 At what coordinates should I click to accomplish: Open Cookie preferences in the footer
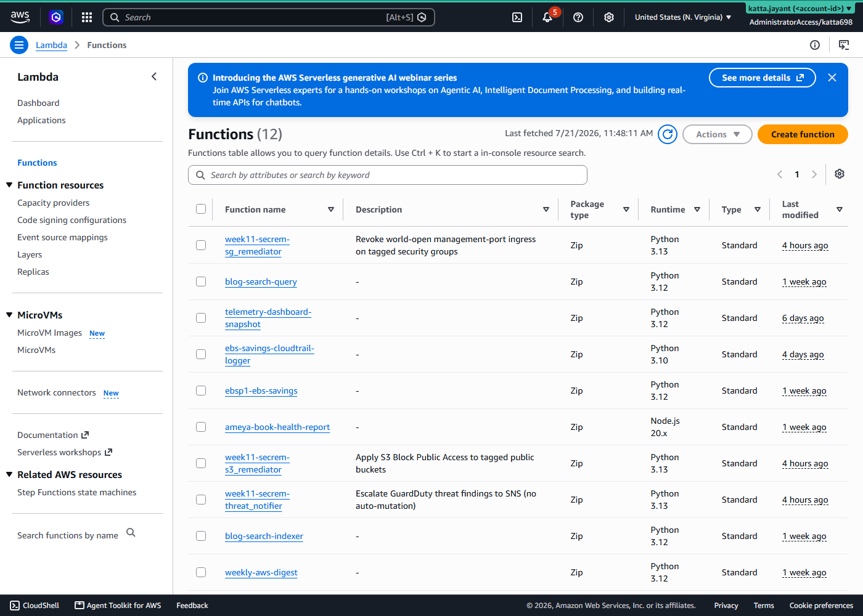[x=821, y=606]
